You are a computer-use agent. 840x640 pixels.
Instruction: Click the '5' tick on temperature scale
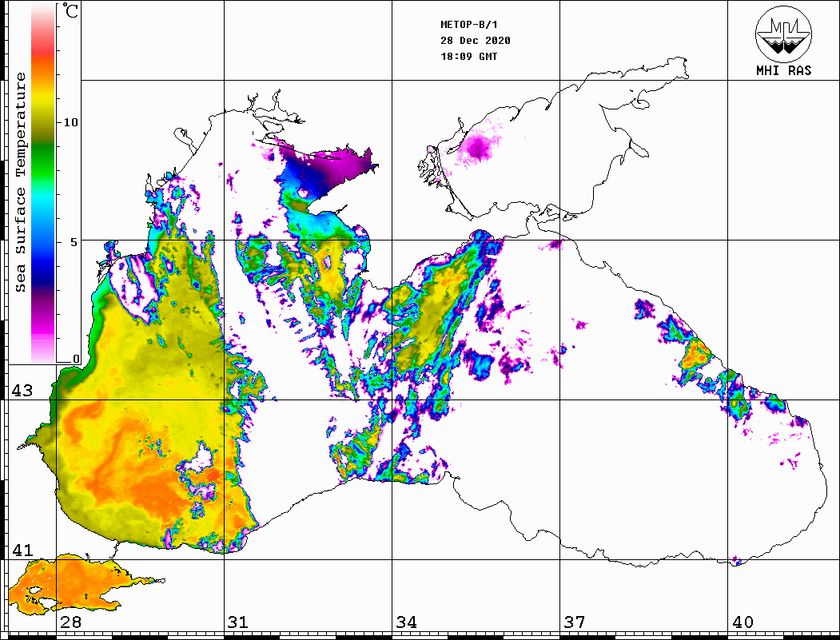click(74, 242)
